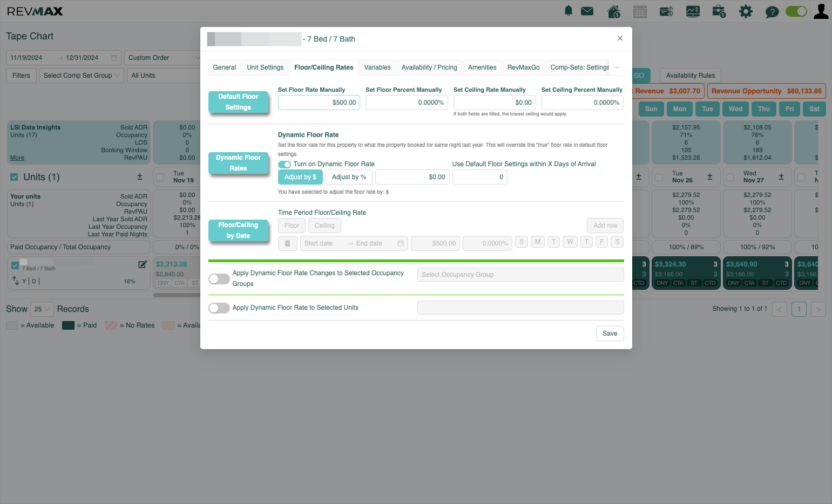832x504 pixels.
Task: Switch to the Variables tab
Action: click(x=377, y=67)
